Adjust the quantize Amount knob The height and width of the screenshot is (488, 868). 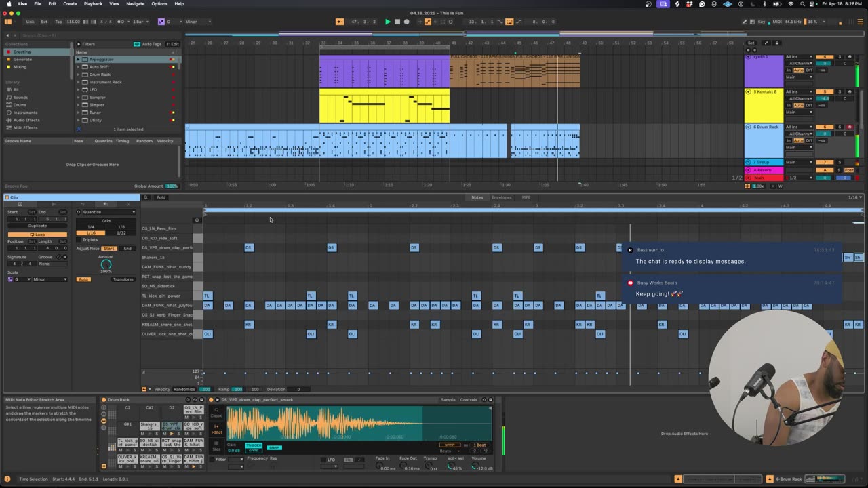[106, 264]
